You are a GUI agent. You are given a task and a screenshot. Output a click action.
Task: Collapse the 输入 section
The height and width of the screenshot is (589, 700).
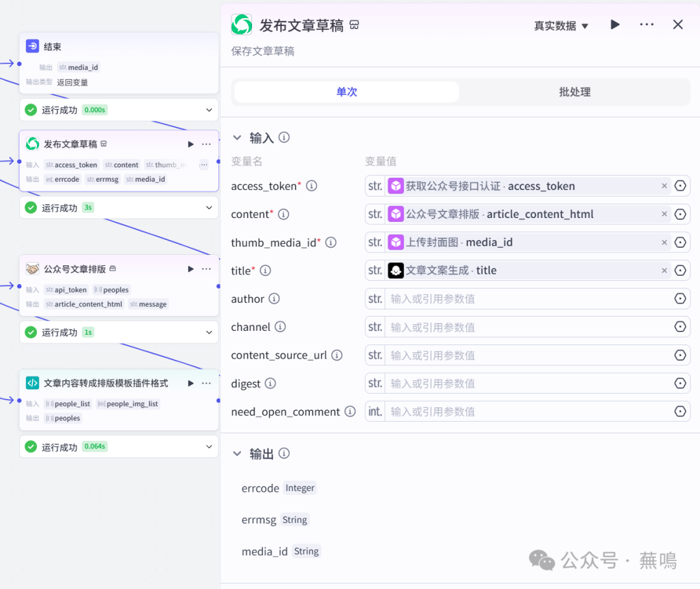[x=237, y=138]
